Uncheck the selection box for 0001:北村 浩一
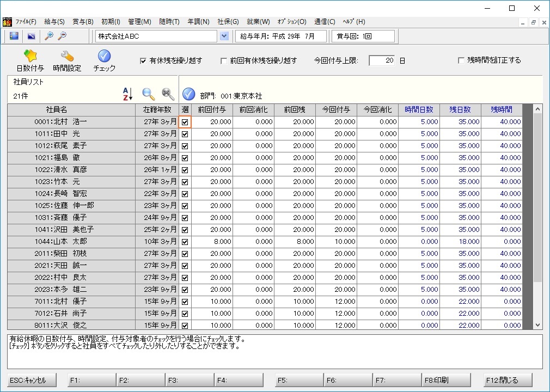 (x=185, y=122)
